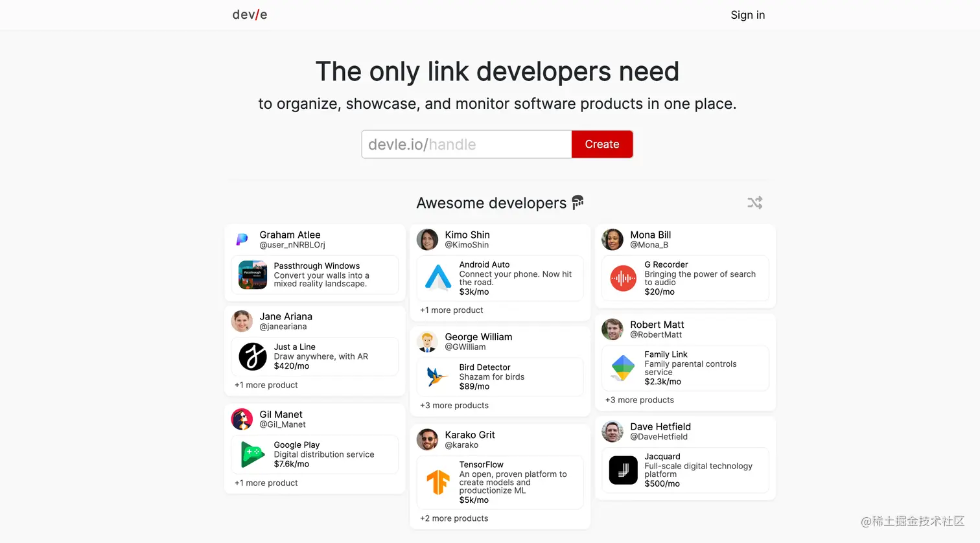Click the Passthrough Windows app icon

point(253,275)
